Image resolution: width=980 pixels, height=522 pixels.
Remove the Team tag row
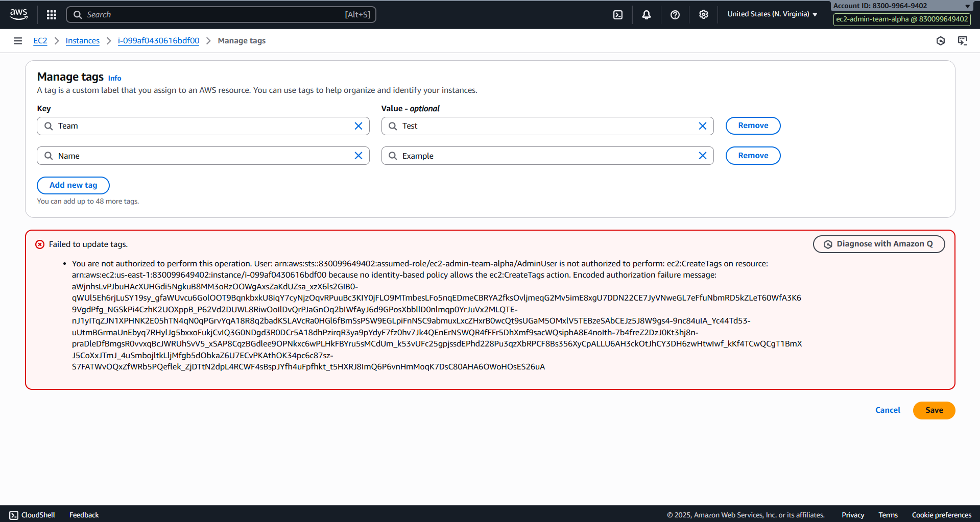pos(753,126)
